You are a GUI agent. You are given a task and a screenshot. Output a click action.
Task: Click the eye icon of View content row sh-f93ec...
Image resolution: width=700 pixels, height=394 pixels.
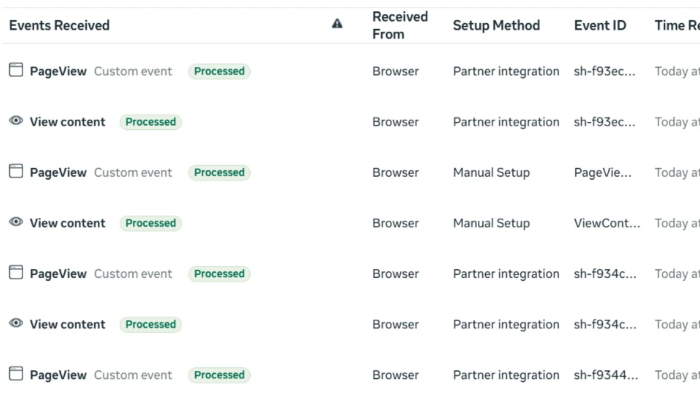16,120
